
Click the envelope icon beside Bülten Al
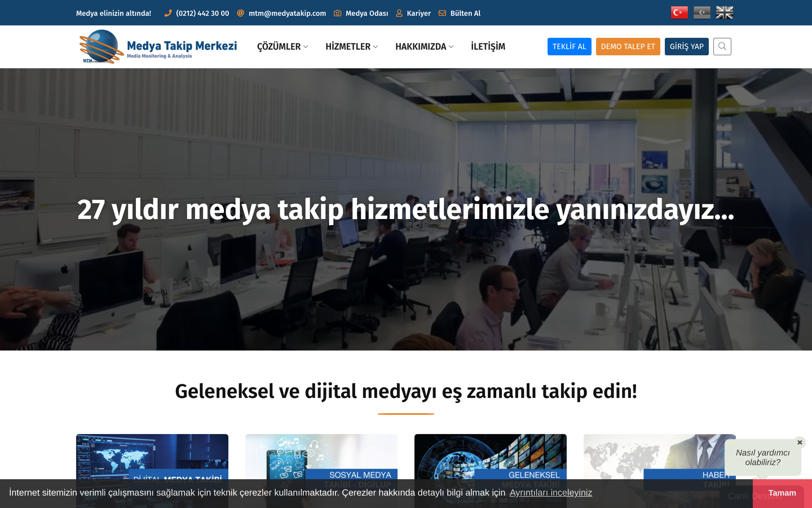[x=442, y=13]
